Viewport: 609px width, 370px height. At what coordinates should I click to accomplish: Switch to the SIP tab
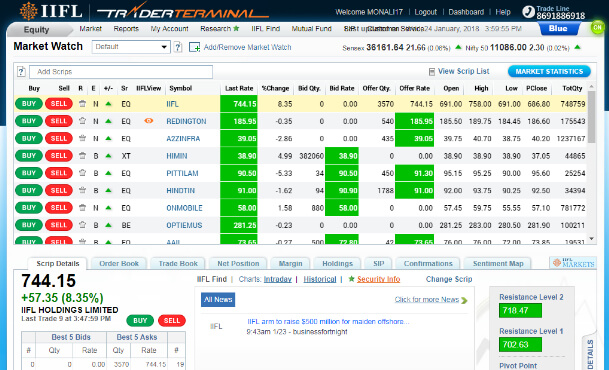(379, 263)
